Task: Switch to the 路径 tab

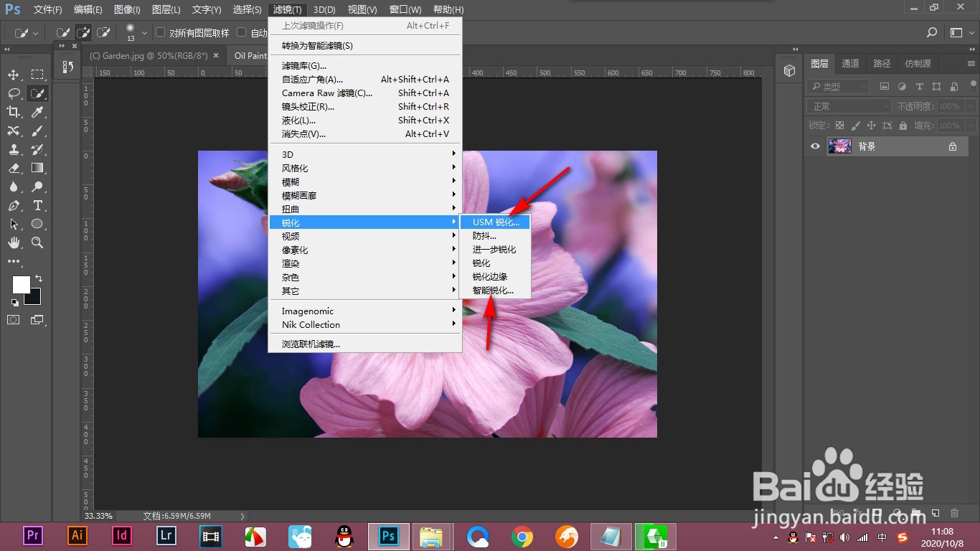Action: click(882, 63)
